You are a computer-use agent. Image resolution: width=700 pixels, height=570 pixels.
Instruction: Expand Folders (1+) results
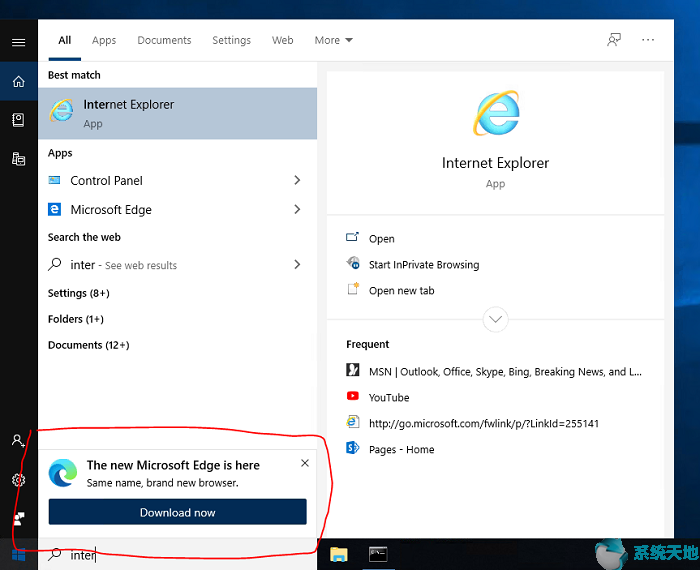(76, 319)
